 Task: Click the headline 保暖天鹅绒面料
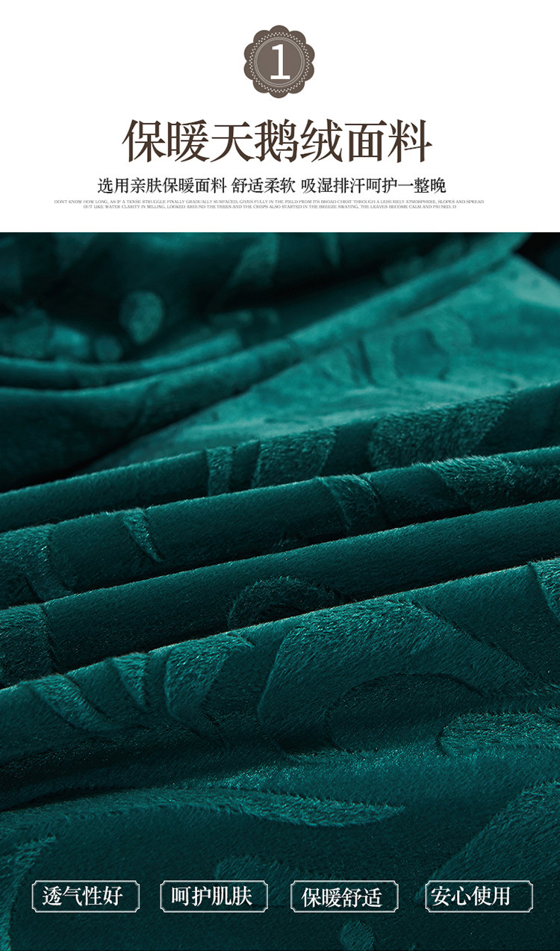pyautogui.click(x=278, y=142)
